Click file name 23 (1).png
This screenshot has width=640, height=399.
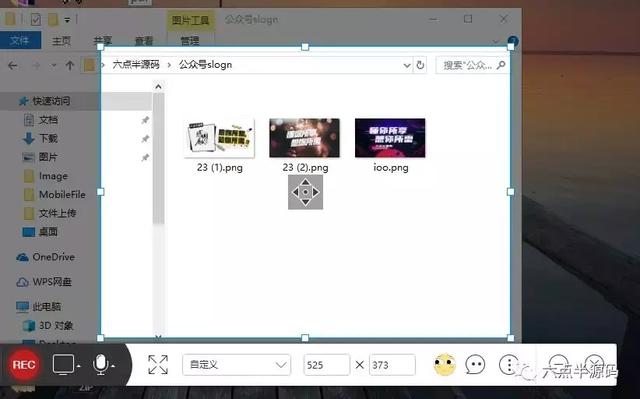point(220,168)
